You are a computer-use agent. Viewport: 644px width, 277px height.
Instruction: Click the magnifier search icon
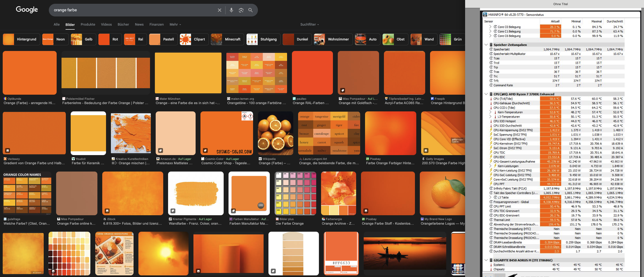250,10
